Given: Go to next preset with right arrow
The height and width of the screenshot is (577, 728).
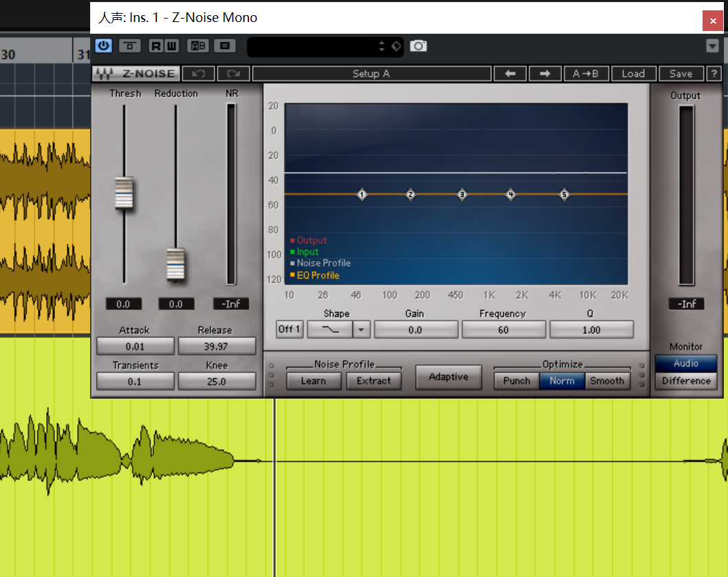Looking at the screenshot, I should (545, 74).
